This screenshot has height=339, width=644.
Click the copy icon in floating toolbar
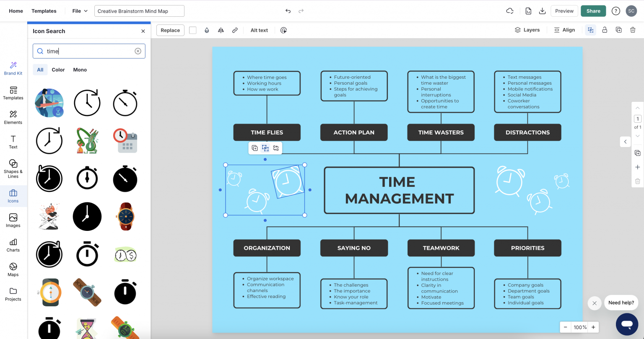coord(254,148)
